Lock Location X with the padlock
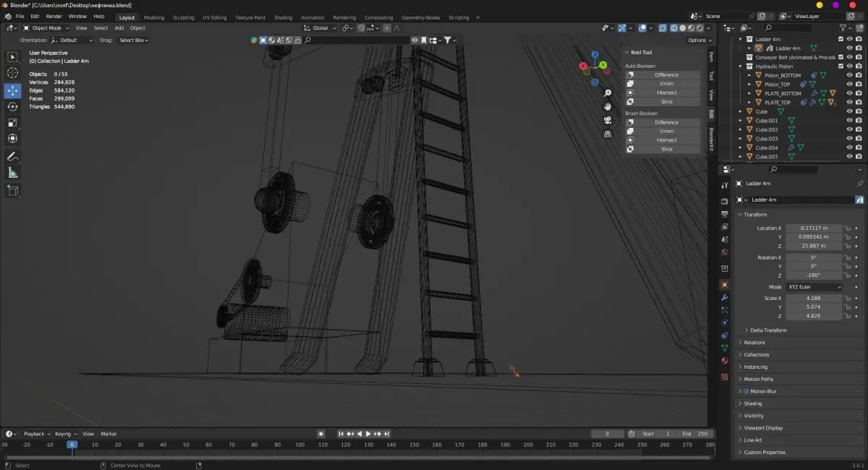Viewport: 868px width, 470px height. (x=847, y=228)
